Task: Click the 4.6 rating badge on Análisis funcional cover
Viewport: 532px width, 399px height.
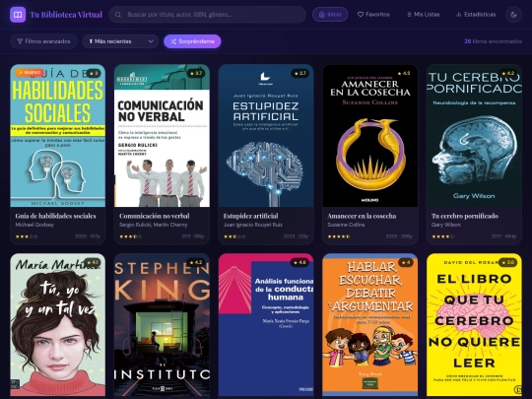Action: [x=300, y=262]
